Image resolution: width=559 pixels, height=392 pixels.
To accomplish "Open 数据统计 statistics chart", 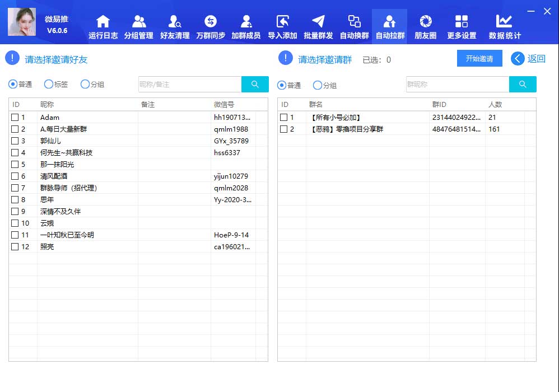I will (x=504, y=27).
